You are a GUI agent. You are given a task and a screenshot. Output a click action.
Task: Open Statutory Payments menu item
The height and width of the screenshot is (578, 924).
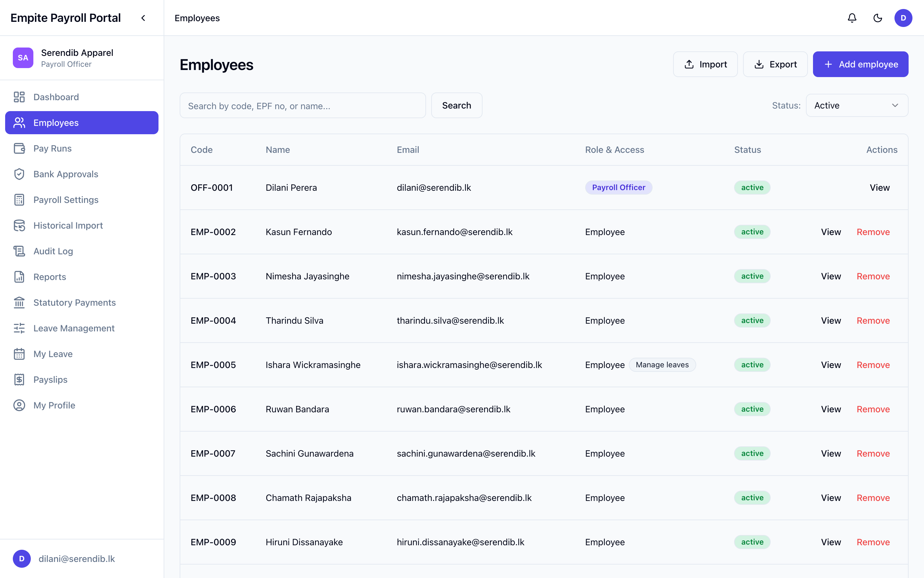click(x=82, y=302)
